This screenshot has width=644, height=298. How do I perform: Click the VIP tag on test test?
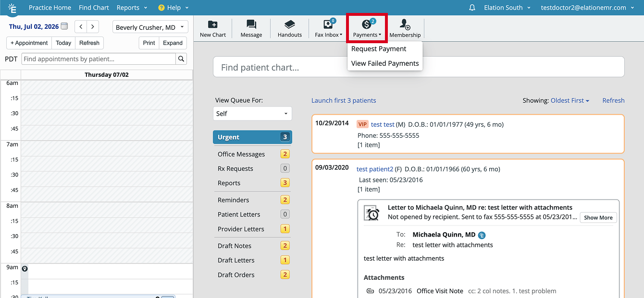pos(362,124)
